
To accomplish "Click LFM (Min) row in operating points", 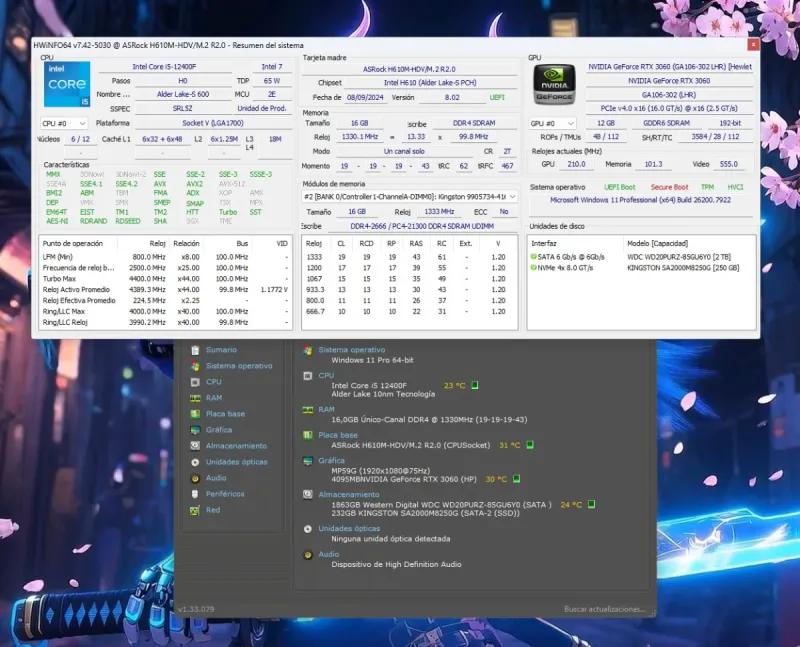I will click(165, 257).
